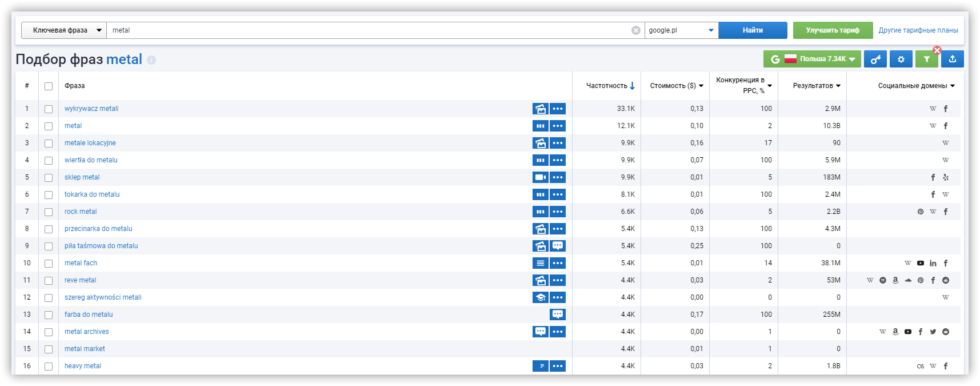Open the Польша 7.34K region dropdown
Screen dimensions: 980x386
pos(812,59)
